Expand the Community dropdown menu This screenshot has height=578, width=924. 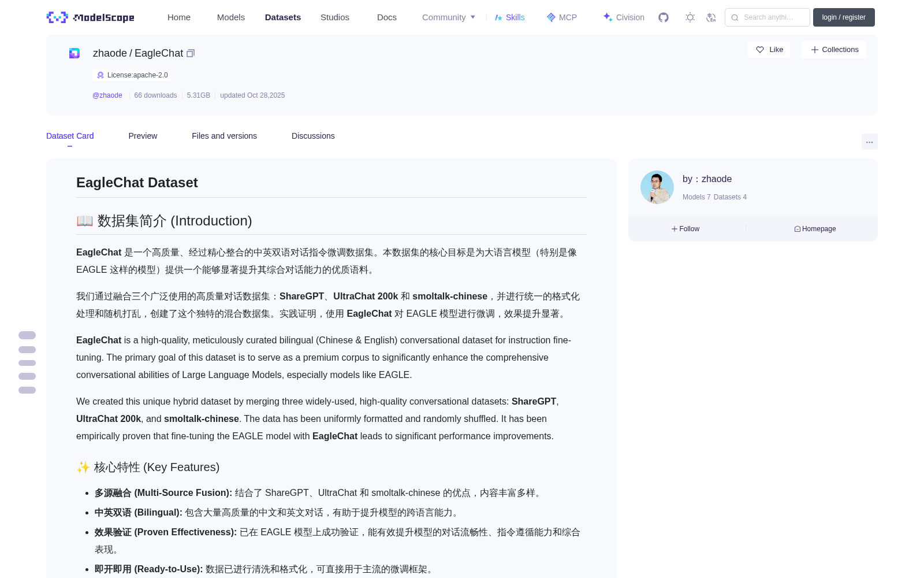click(449, 17)
